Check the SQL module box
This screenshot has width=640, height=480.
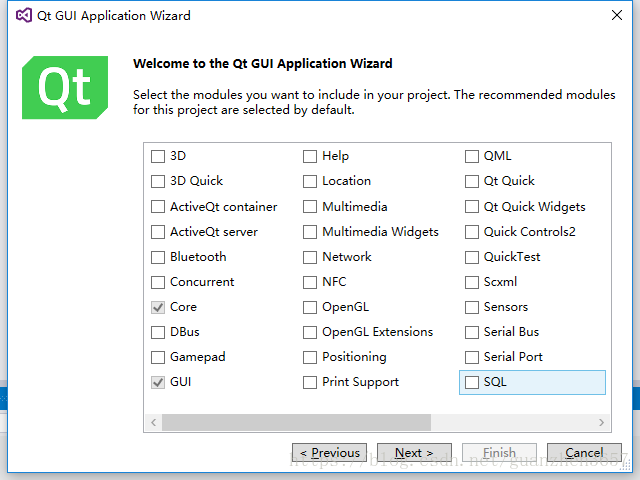[x=472, y=382]
